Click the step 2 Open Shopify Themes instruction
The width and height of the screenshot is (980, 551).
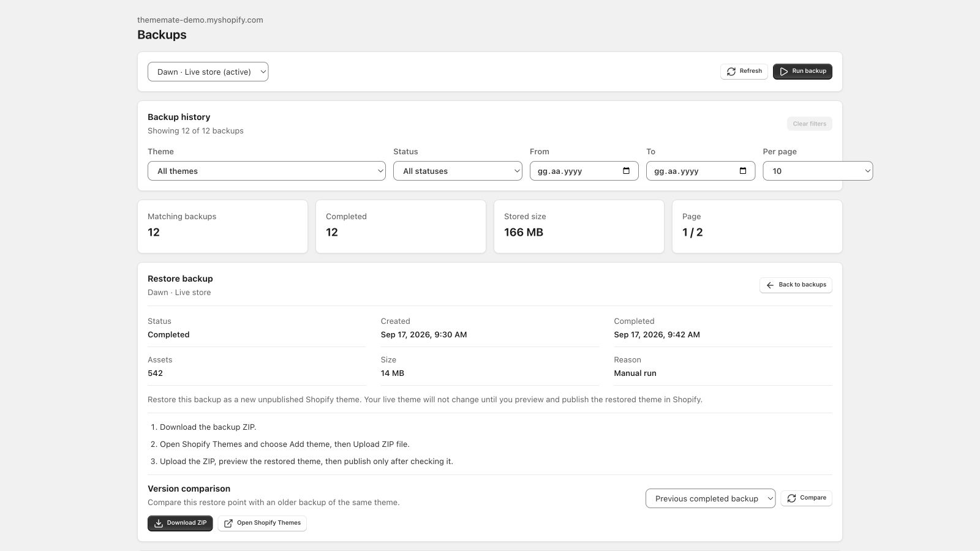coord(284,444)
